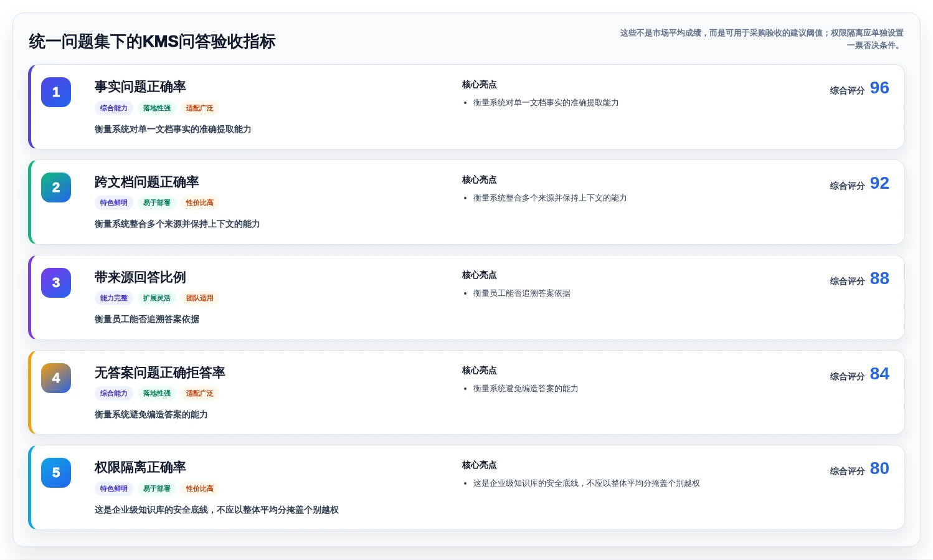Click 核心亮点 heading in 带来源回答比例 card
This screenshot has height=560, width=933.
click(480, 275)
